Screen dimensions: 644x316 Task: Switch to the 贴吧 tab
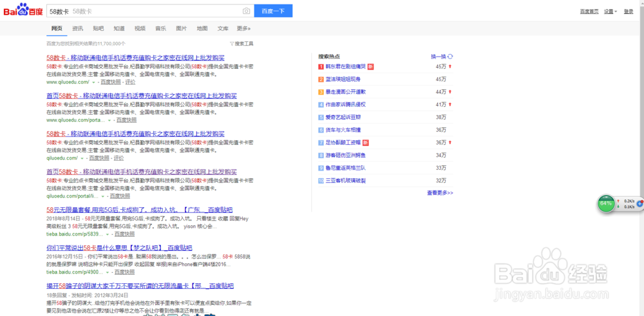point(98,29)
